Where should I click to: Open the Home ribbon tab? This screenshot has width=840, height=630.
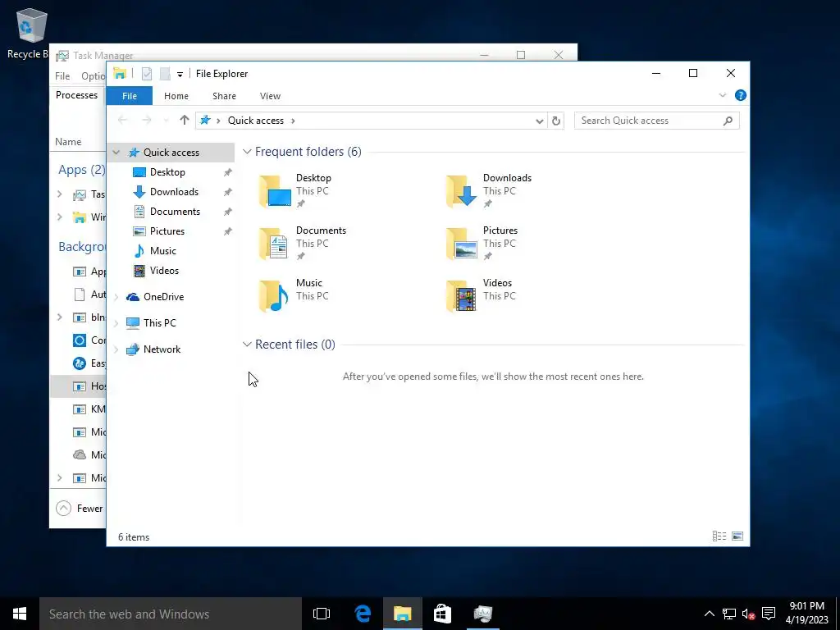coord(176,96)
